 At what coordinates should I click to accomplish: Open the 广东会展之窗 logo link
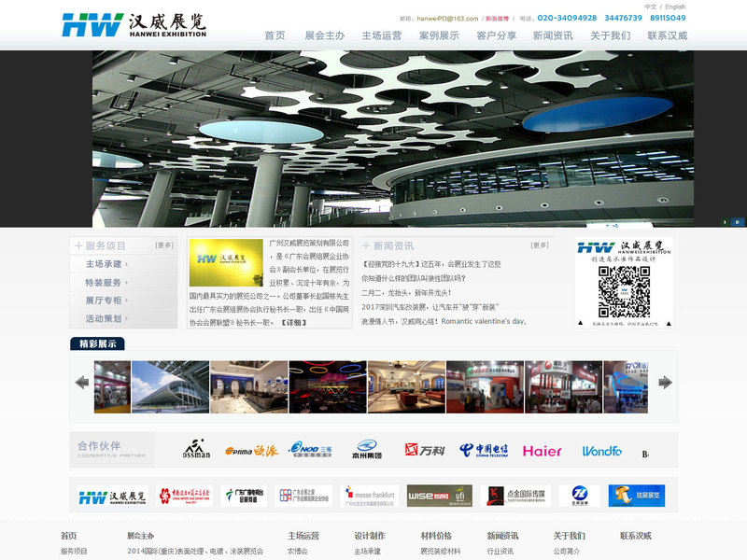tap(303, 496)
